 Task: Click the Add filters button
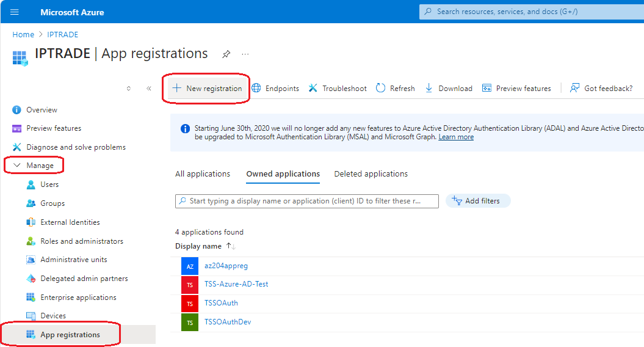click(x=478, y=200)
